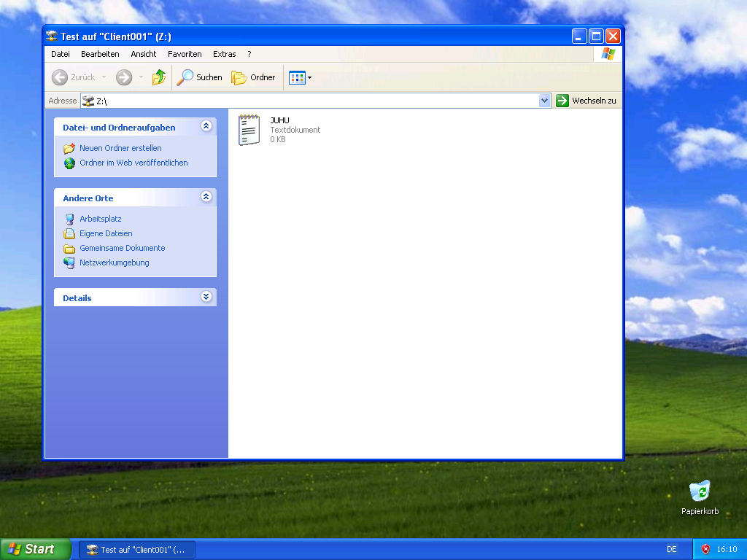
Task: Click the Eigene Dateien folder icon
Action: [69, 234]
